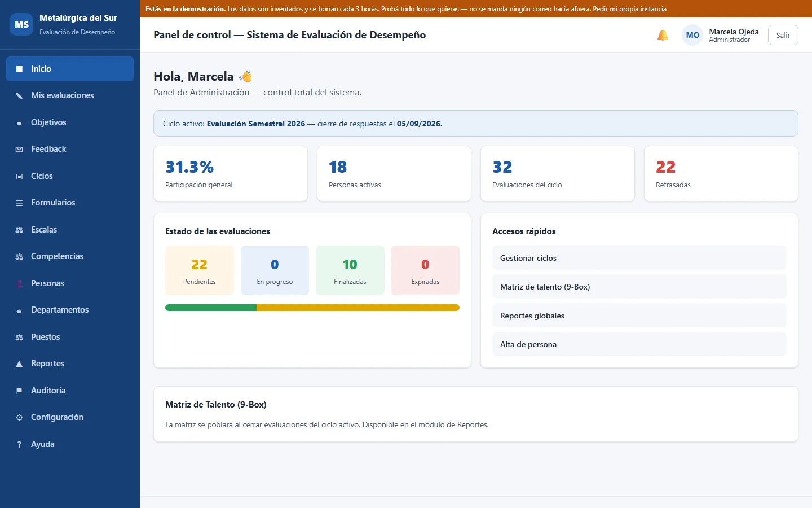Select the Pendientes status card

click(200, 270)
